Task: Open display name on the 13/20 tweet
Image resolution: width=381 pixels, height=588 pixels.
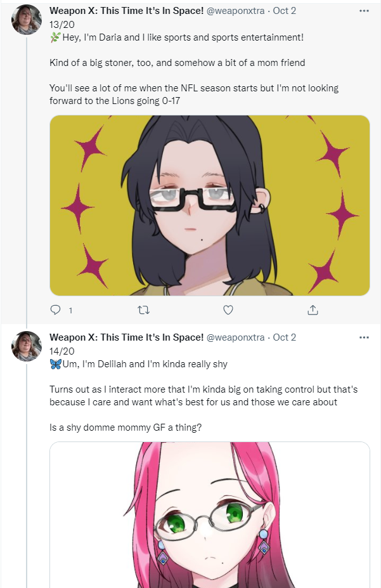Action: pyautogui.click(x=127, y=11)
